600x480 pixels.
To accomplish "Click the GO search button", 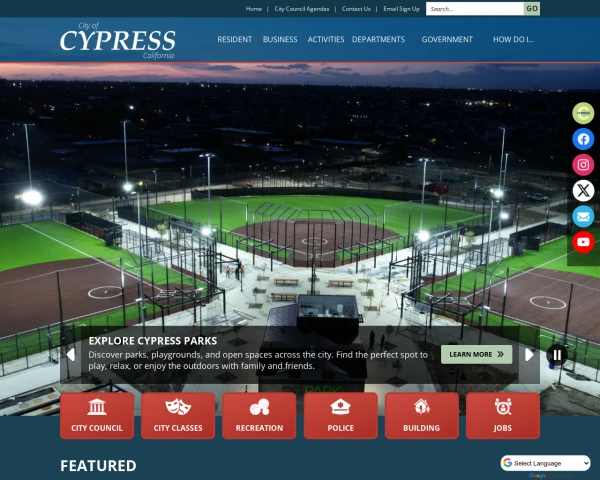I will [x=532, y=8].
